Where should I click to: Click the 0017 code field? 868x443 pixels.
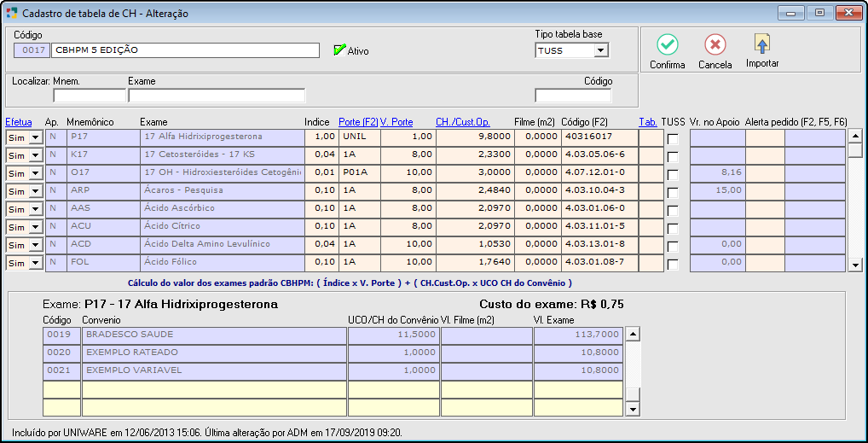click(x=32, y=50)
